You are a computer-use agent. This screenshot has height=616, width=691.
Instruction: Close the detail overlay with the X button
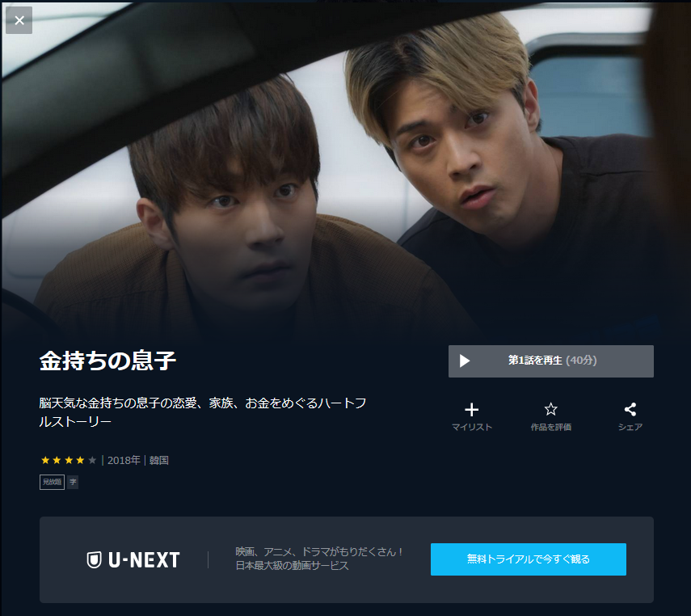click(19, 20)
